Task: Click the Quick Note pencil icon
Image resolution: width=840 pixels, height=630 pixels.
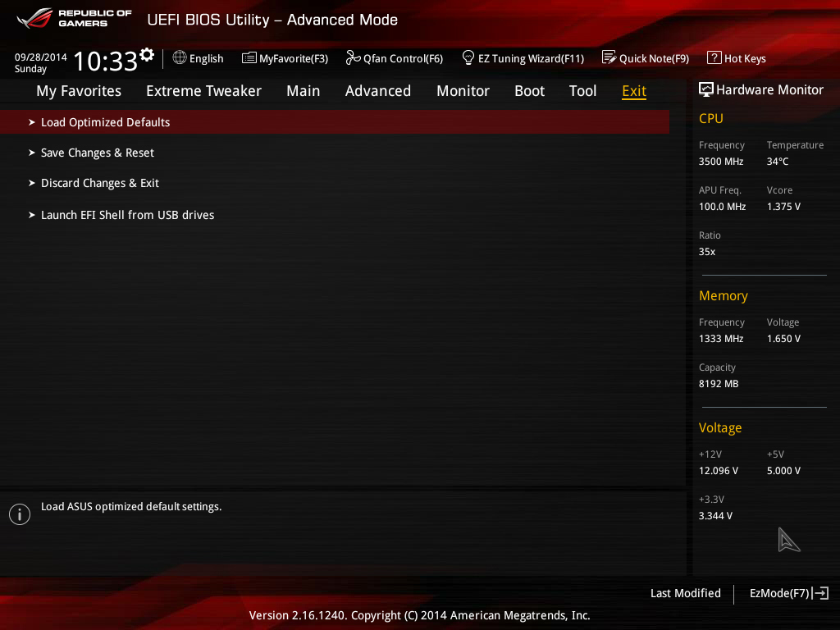Action: point(609,57)
